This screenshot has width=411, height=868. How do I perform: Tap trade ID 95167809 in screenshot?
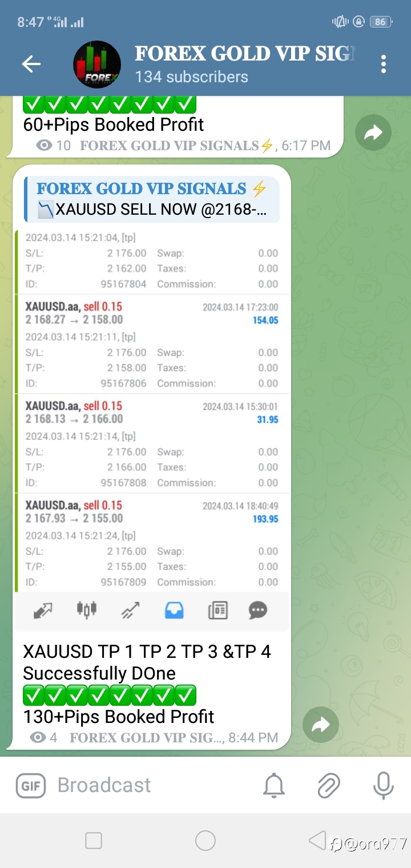pyautogui.click(x=123, y=582)
